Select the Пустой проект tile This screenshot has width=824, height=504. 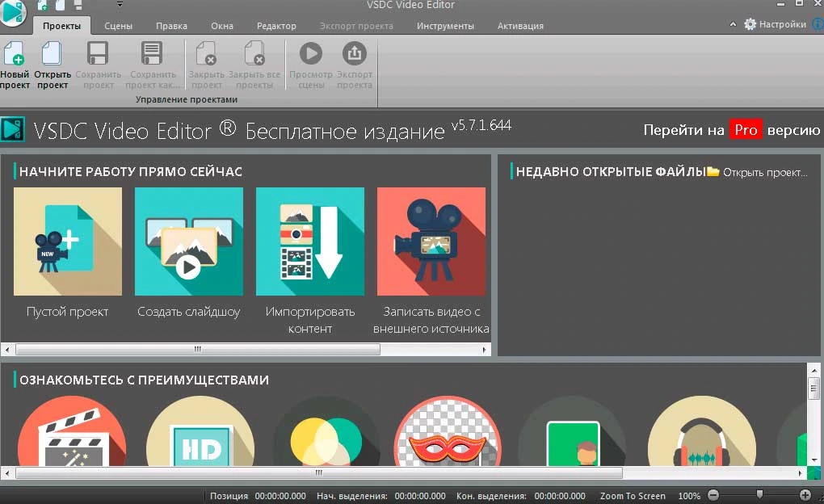click(x=68, y=253)
